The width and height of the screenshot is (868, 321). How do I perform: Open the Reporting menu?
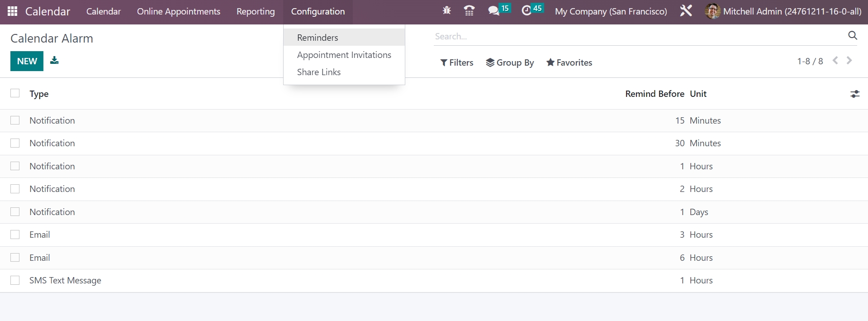[256, 12]
